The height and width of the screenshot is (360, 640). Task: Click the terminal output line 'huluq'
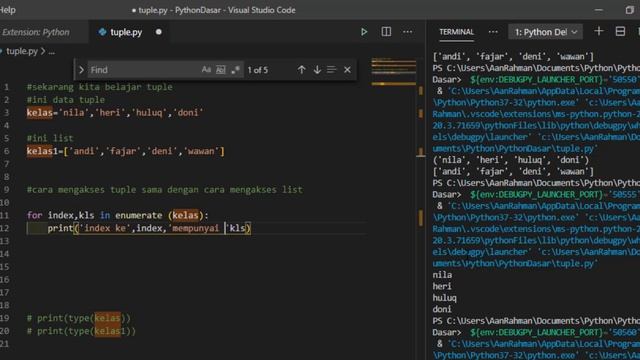[444, 298]
